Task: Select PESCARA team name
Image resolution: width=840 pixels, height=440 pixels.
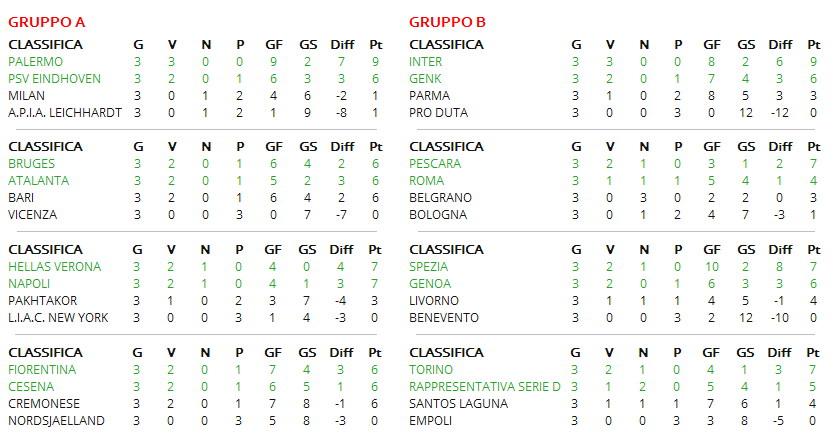Action: click(x=435, y=164)
